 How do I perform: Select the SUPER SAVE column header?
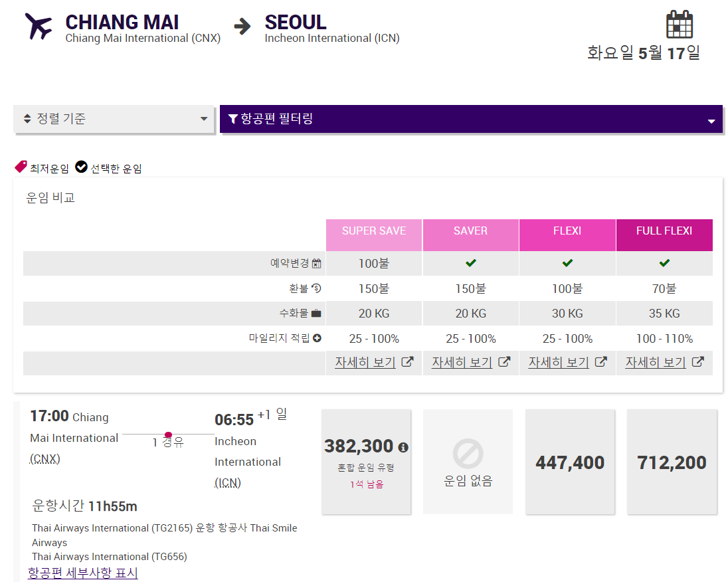click(x=374, y=235)
